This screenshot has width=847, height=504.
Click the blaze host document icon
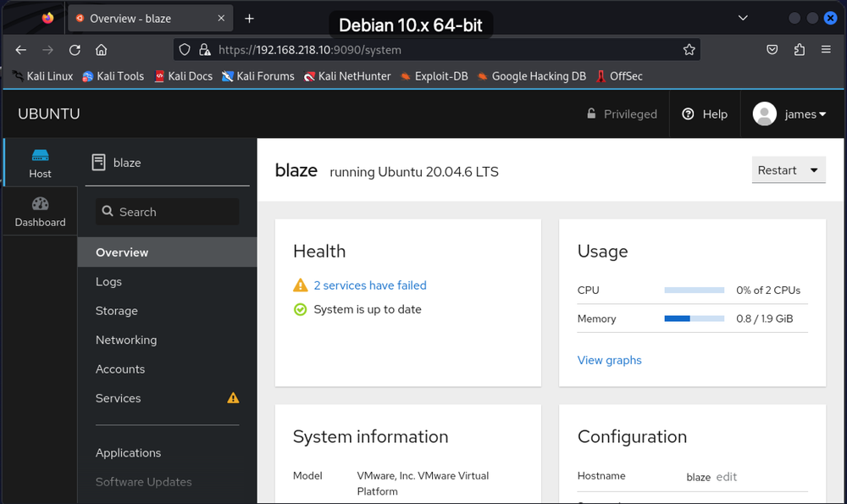(x=98, y=162)
